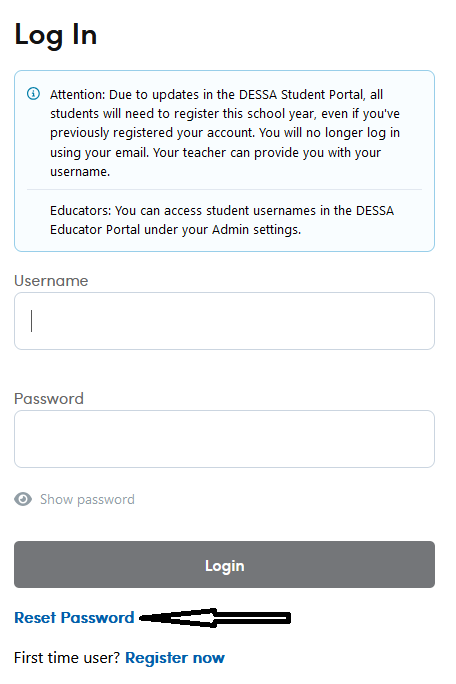The height and width of the screenshot is (684, 456).
Task: Click the black arrow pointing at Reset Password
Action: (x=215, y=618)
